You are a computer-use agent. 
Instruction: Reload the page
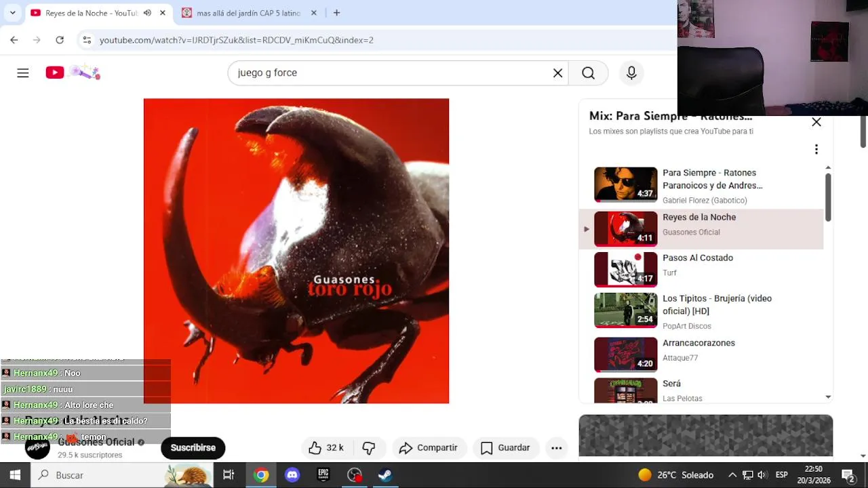coord(60,40)
